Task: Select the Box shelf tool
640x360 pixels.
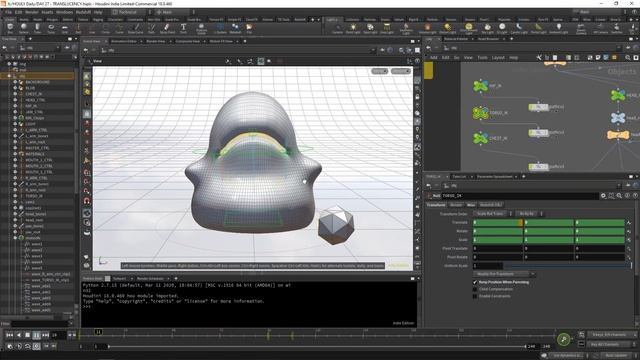Action: pos(10,28)
